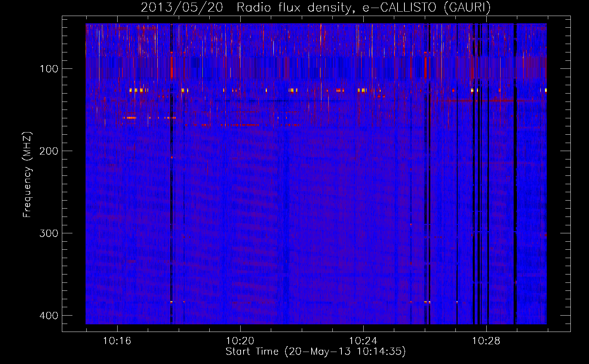
Task: Click the plot title 'Radio flux density, e-CALLISTO (GAURI)'
Action: tap(363, 7)
